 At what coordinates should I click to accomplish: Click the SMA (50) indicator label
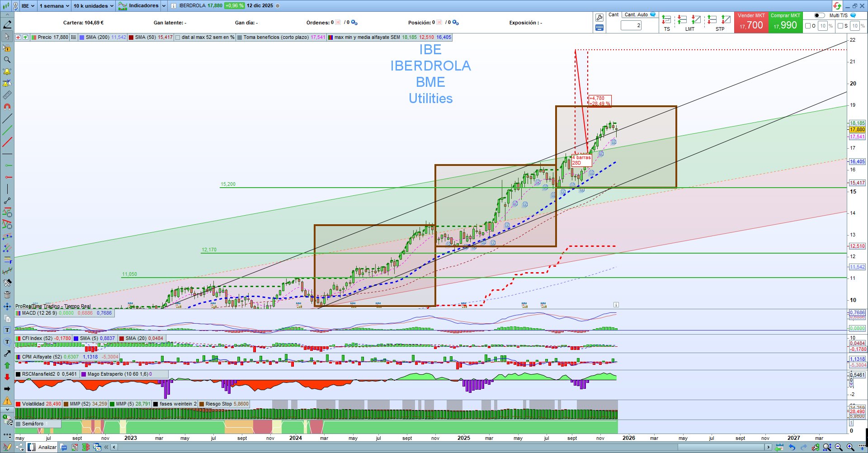146,38
